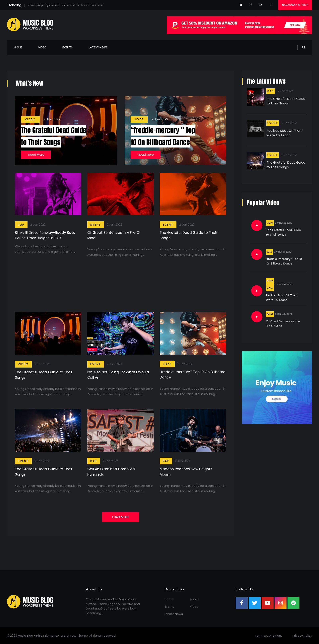Click GET NOW on the Amazon banner
Viewport: 319px width, 644px height.
[295, 25]
